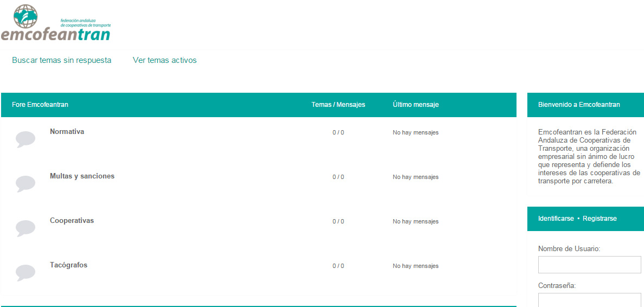Focus the Nombre de Usuario field
The width and height of the screenshot is (644, 307).
click(x=589, y=265)
